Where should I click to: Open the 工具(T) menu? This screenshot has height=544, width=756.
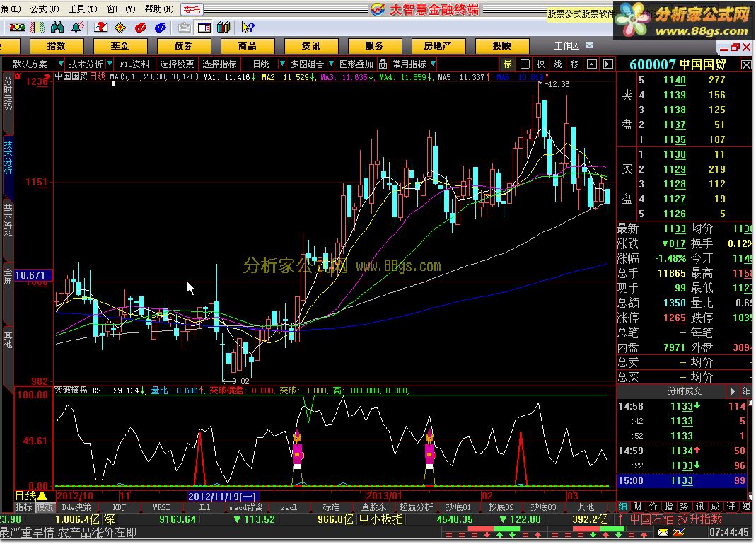83,9
